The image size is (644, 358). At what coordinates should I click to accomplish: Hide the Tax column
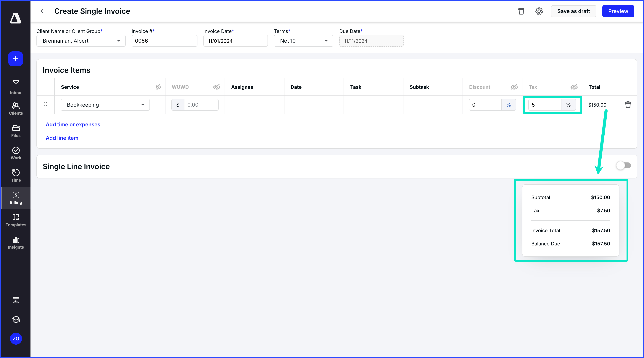(x=574, y=87)
